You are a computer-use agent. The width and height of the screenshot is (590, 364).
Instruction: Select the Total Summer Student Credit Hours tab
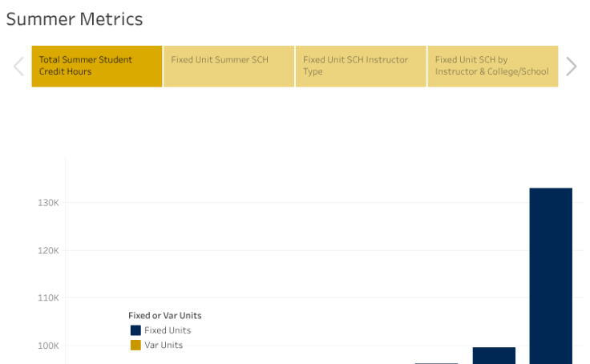click(x=97, y=66)
